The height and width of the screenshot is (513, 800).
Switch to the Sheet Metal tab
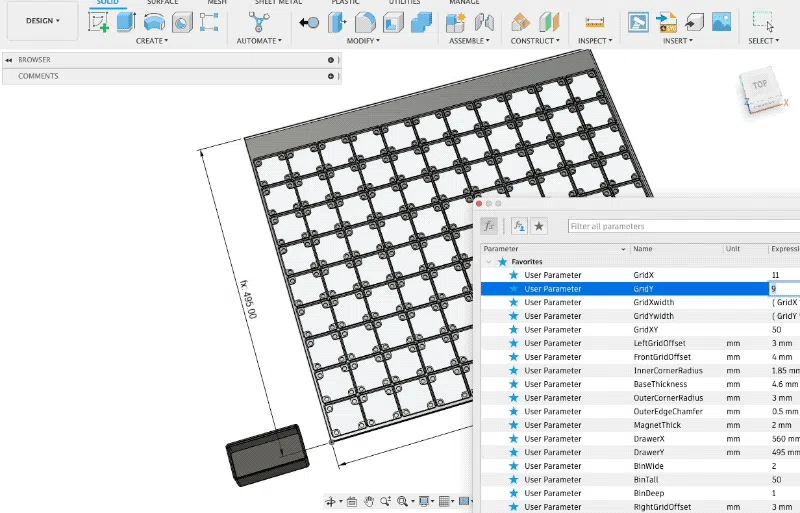[279, 3]
